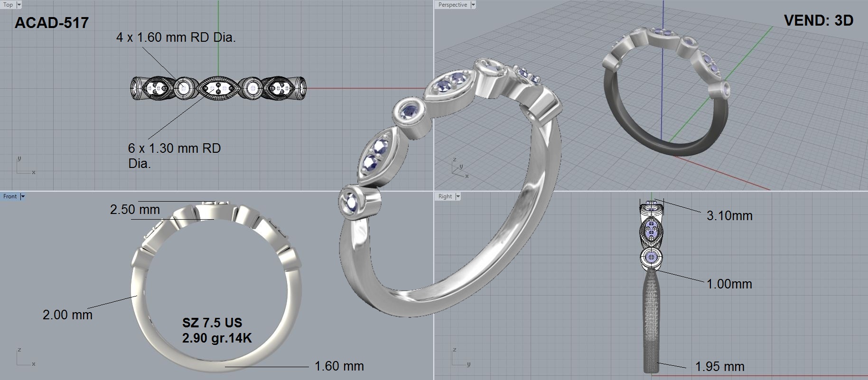Open the Front viewport dropdown arrow

click(22, 196)
